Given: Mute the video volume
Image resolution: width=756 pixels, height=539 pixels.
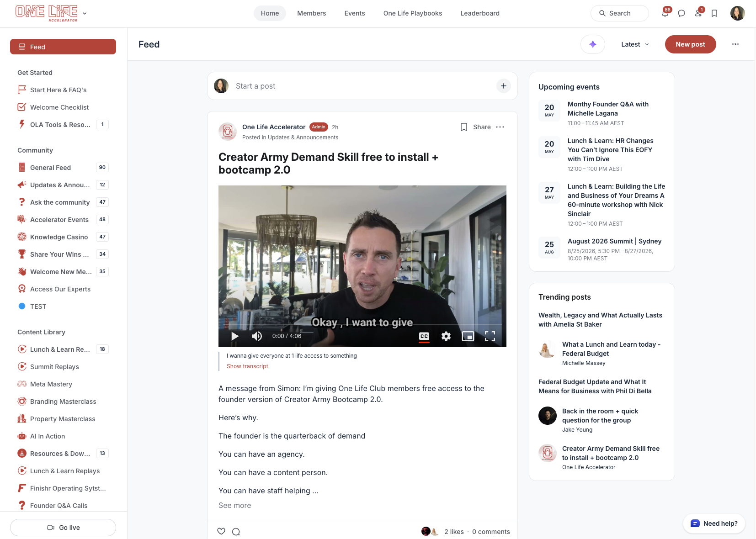Looking at the screenshot, I should click(257, 336).
